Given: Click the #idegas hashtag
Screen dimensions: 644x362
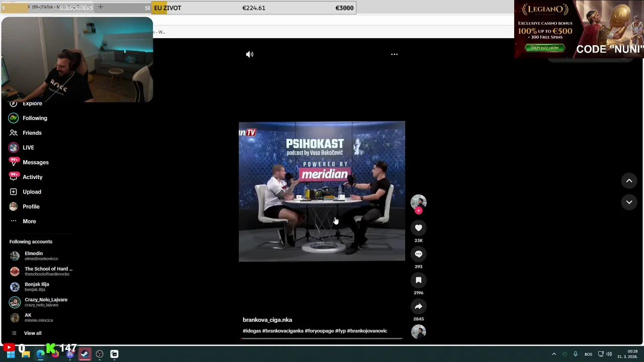Looking at the screenshot, I should pyautogui.click(x=252, y=331).
